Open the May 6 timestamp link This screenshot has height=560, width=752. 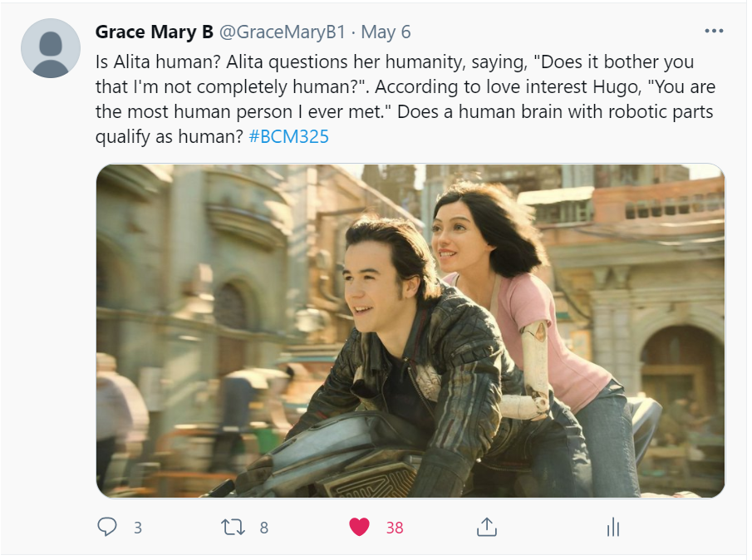coord(386,32)
